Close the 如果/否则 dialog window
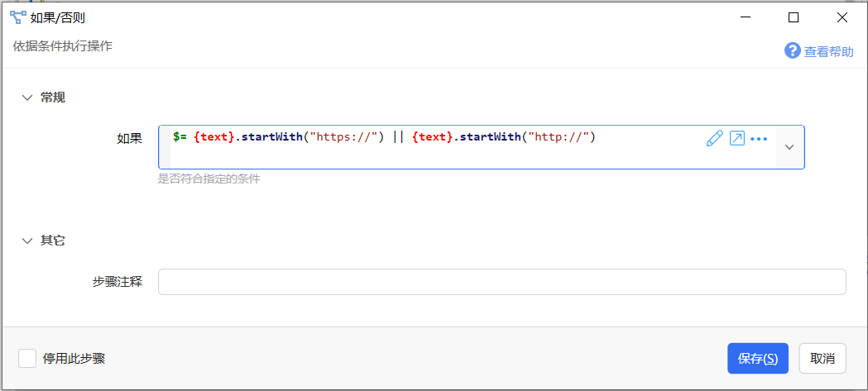 click(842, 17)
